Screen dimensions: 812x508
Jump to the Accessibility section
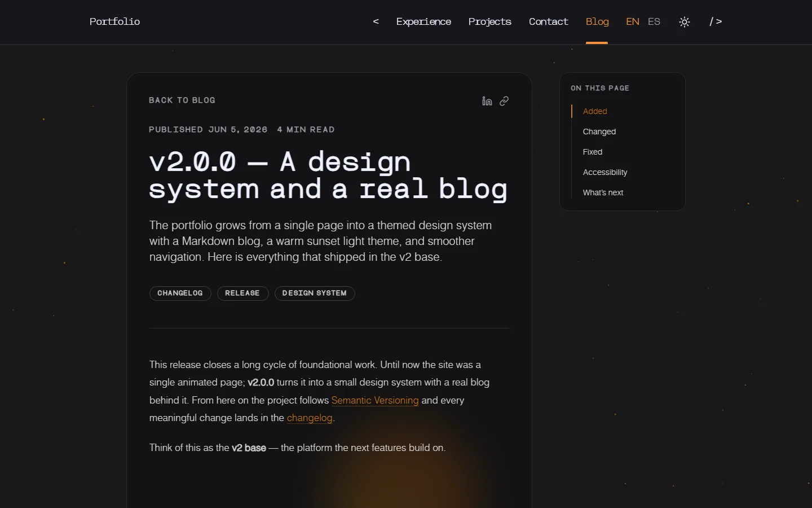[x=605, y=172]
